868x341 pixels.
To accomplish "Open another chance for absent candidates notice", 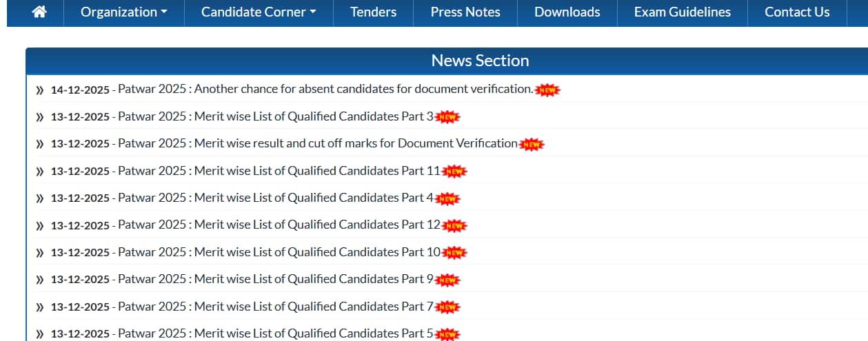I will coord(325,90).
